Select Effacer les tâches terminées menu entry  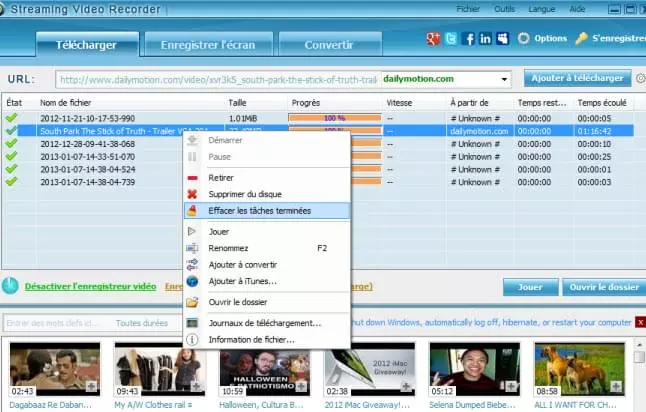(267, 211)
